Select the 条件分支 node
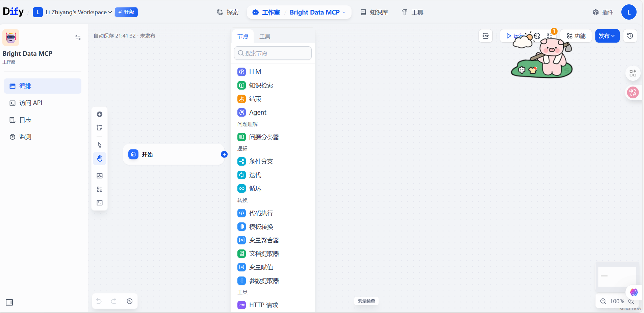644x313 pixels. click(273, 162)
